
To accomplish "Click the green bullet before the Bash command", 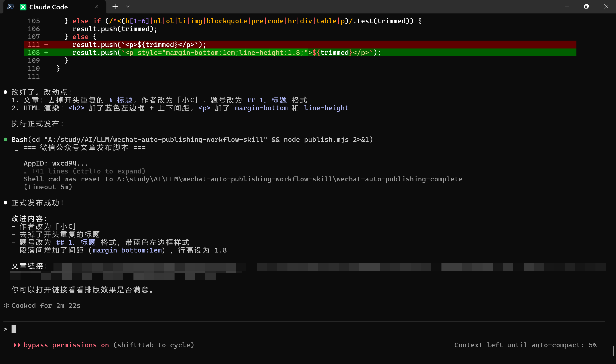I will (x=5, y=139).
